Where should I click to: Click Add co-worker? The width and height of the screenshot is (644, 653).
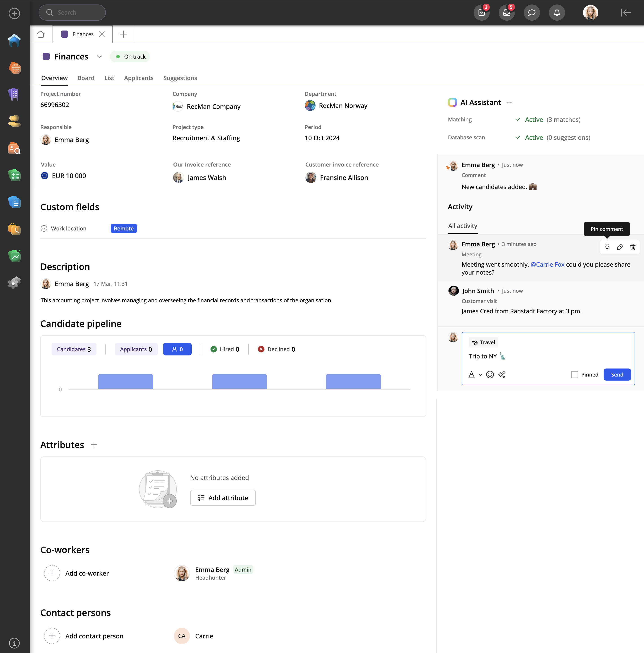pos(76,573)
